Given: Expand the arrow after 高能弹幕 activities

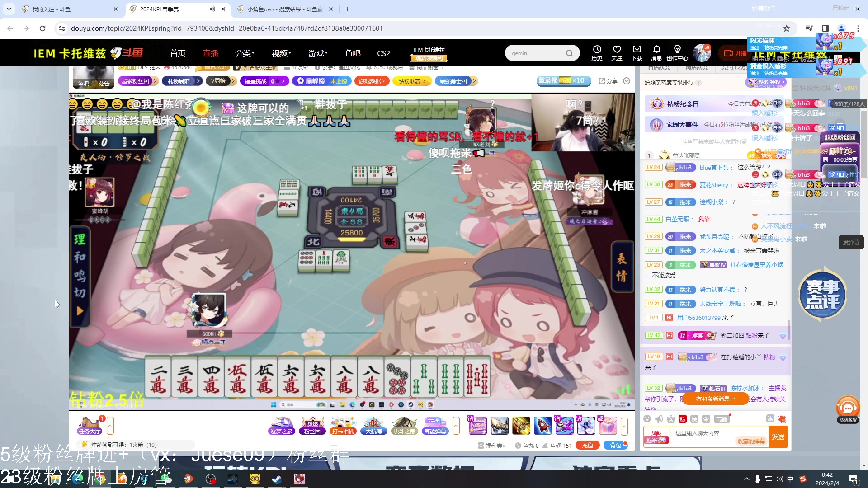Looking at the screenshot, I should pos(456,426).
